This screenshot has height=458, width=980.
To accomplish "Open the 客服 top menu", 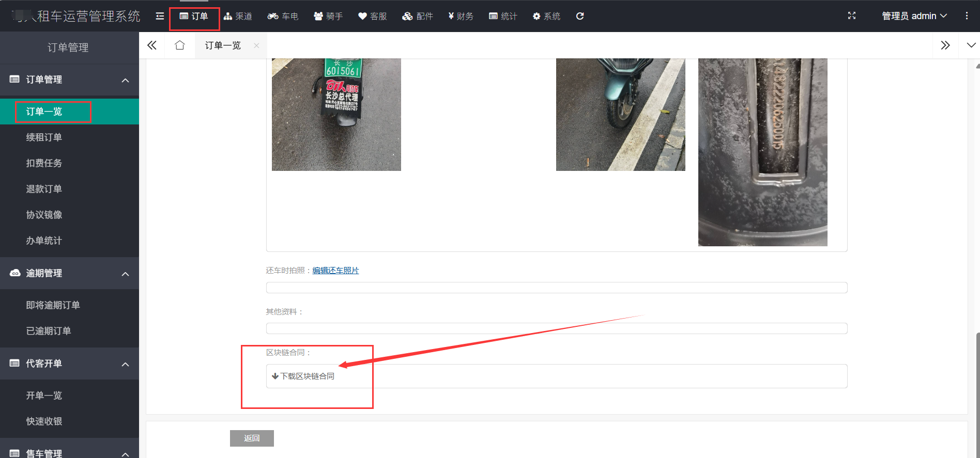I will (373, 16).
